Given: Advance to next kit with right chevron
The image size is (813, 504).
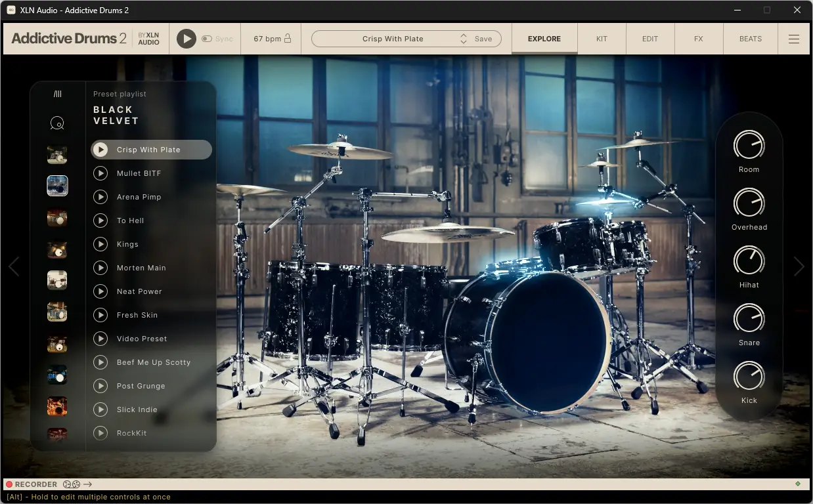Looking at the screenshot, I should click(x=799, y=266).
